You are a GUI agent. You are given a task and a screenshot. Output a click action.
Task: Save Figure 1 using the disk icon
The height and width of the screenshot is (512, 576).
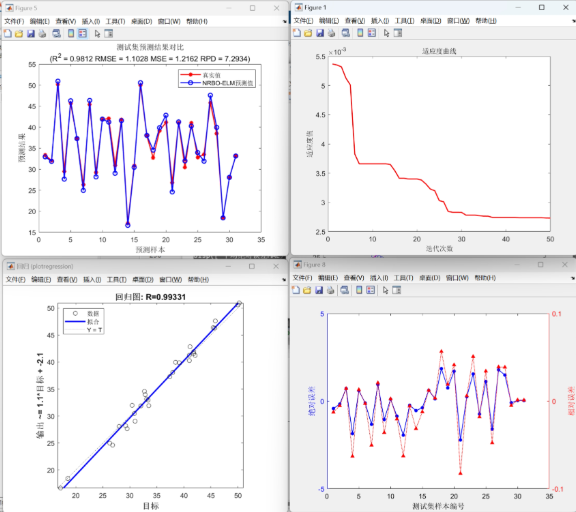click(x=320, y=33)
